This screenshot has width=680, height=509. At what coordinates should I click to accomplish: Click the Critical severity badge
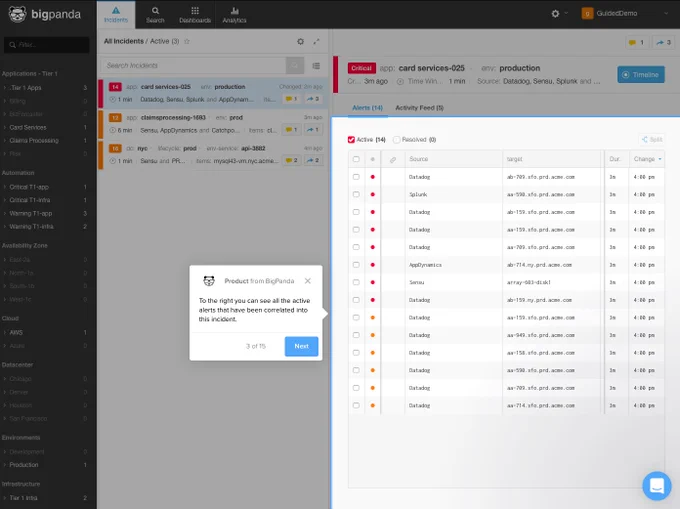[x=361, y=68]
